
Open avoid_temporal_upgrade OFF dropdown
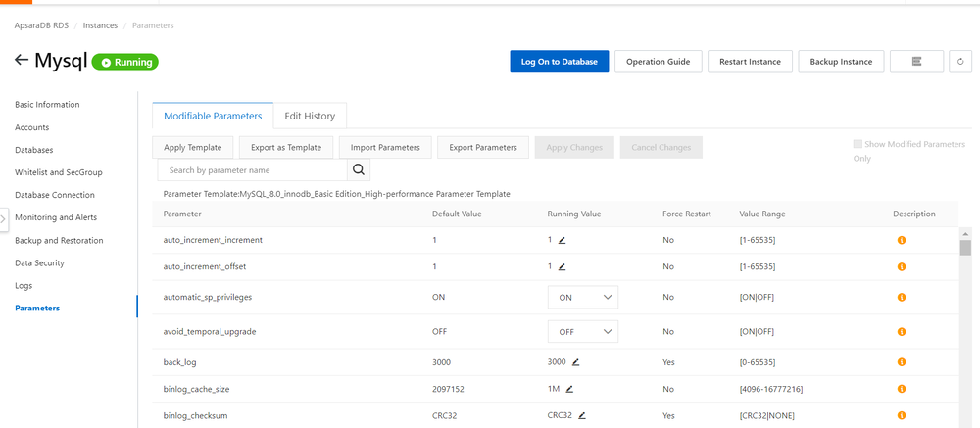[582, 332]
